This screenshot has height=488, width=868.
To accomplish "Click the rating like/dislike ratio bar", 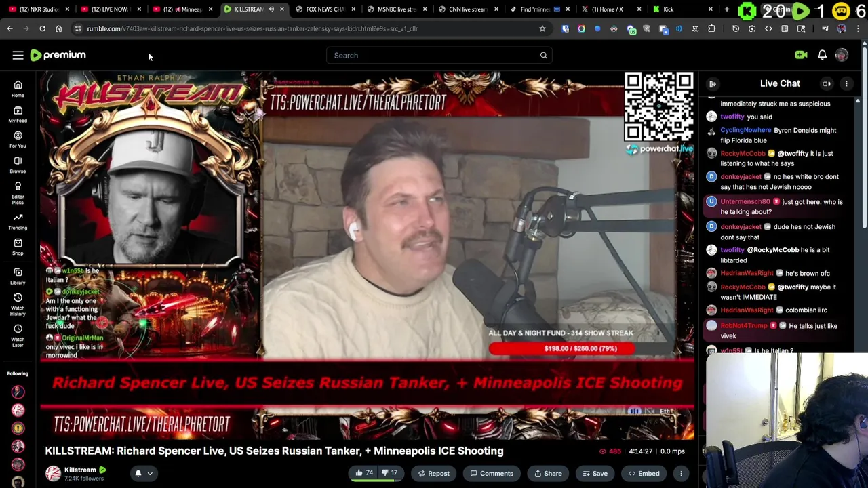I will (x=376, y=480).
